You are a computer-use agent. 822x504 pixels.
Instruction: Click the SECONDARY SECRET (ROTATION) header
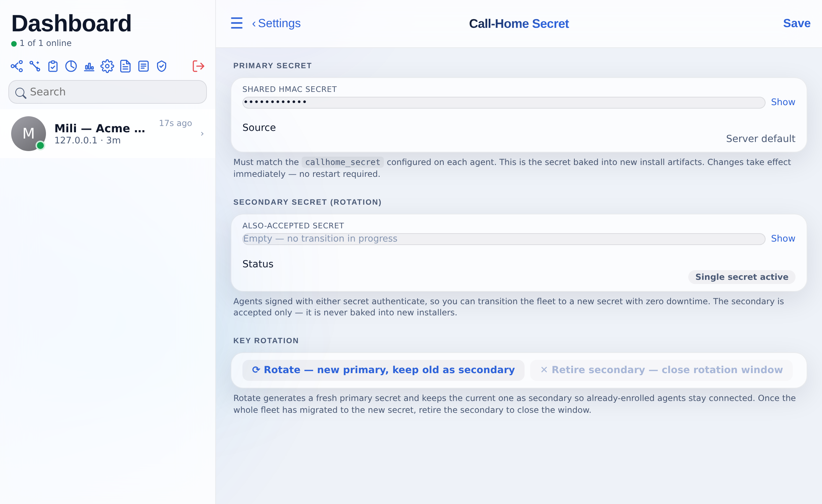pos(307,202)
